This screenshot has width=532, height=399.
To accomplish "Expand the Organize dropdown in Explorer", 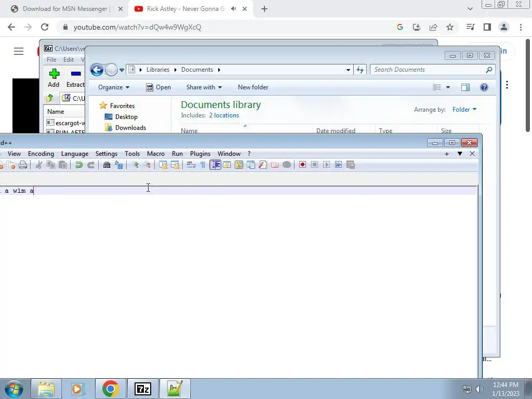I will 114,87.
